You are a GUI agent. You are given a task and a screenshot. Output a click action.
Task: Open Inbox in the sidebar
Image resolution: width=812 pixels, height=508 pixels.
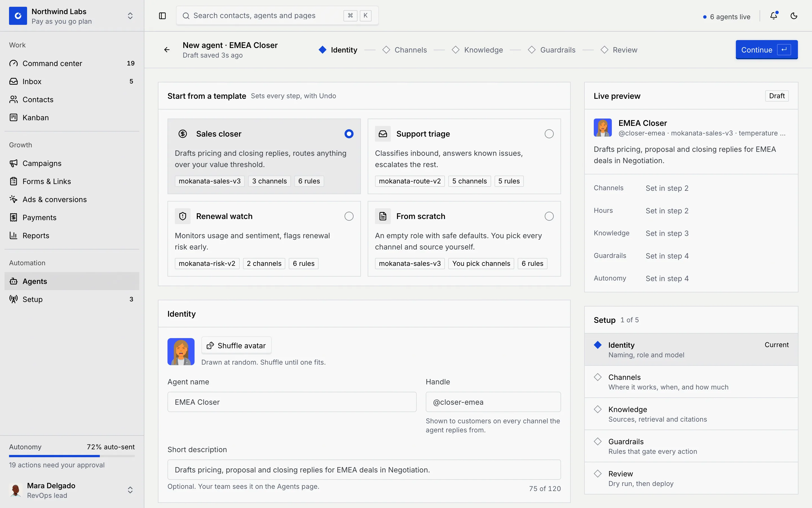point(72,81)
